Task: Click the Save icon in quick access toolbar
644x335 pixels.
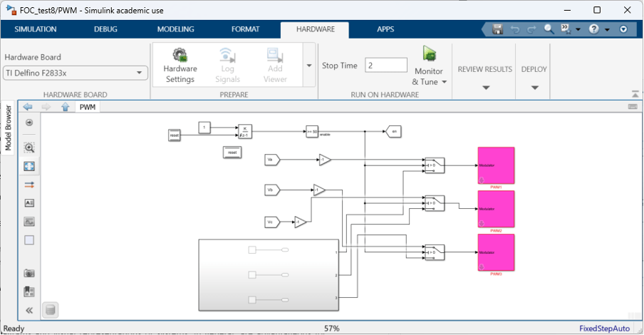Action: click(x=497, y=29)
